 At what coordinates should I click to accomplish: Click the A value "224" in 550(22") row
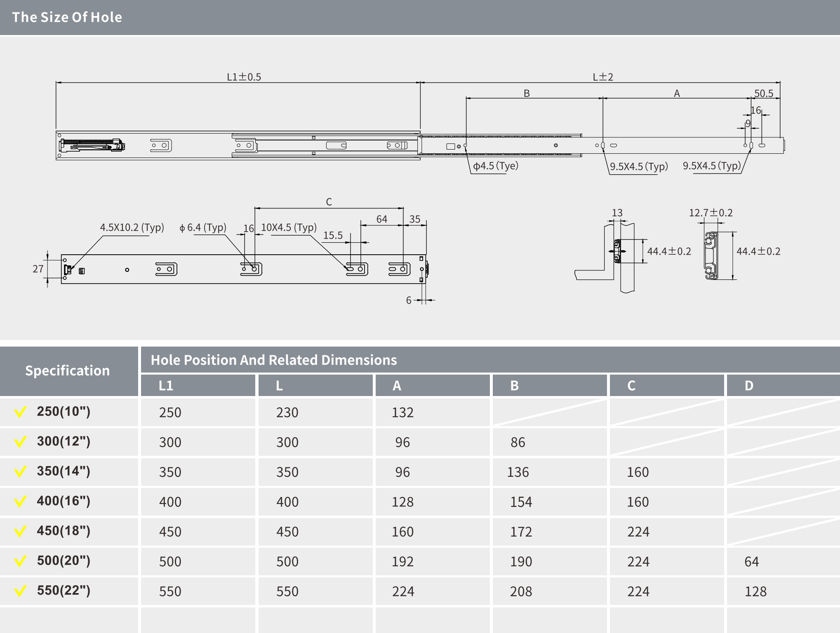tap(403, 592)
